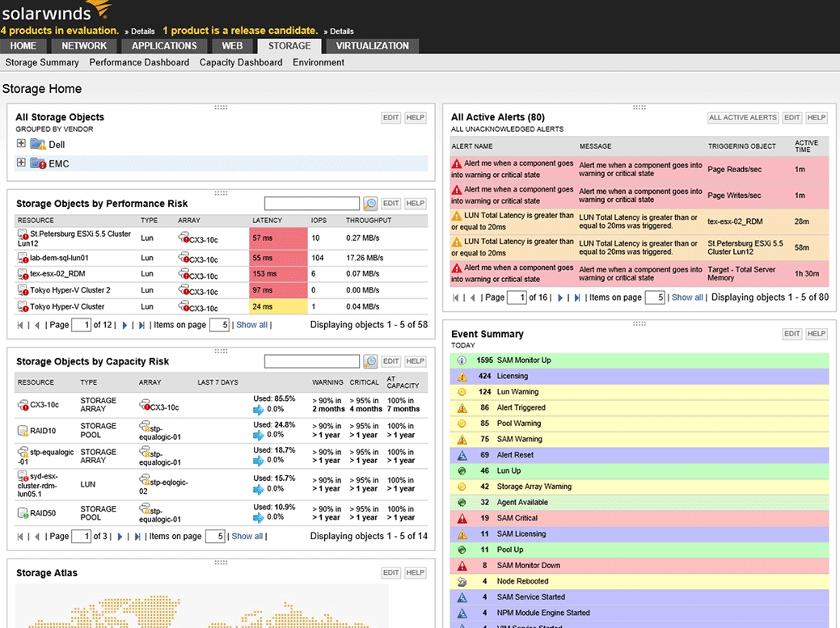Click the Node Rebooted event icon
Screen dimensions: 840x628
(x=462, y=581)
